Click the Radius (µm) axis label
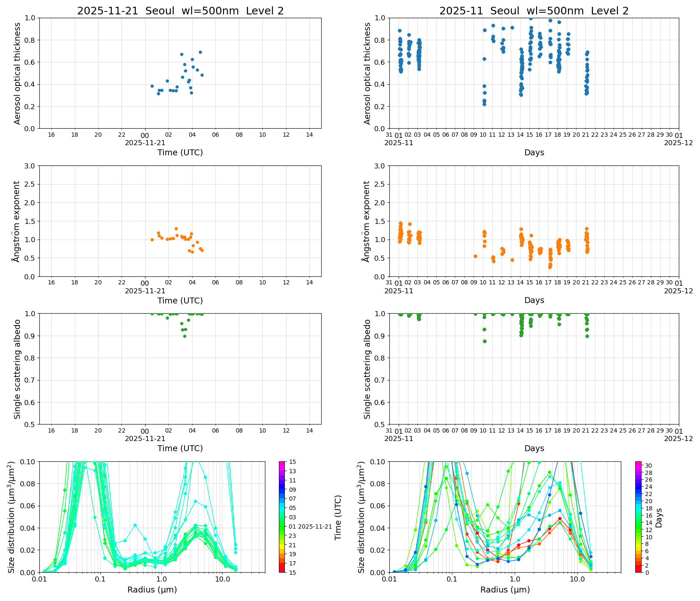 point(153,590)
